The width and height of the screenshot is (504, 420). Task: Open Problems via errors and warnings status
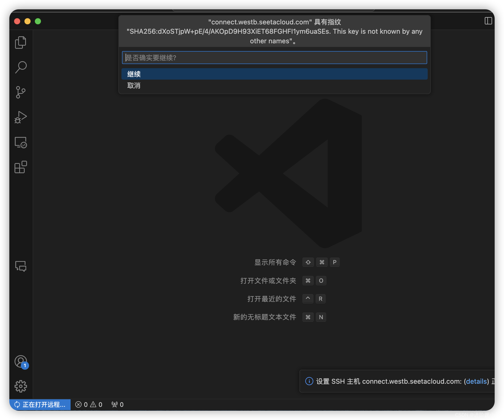click(89, 404)
